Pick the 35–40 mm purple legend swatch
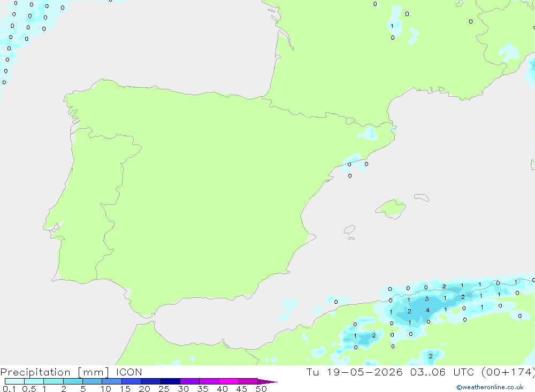 [x=209, y=381]
